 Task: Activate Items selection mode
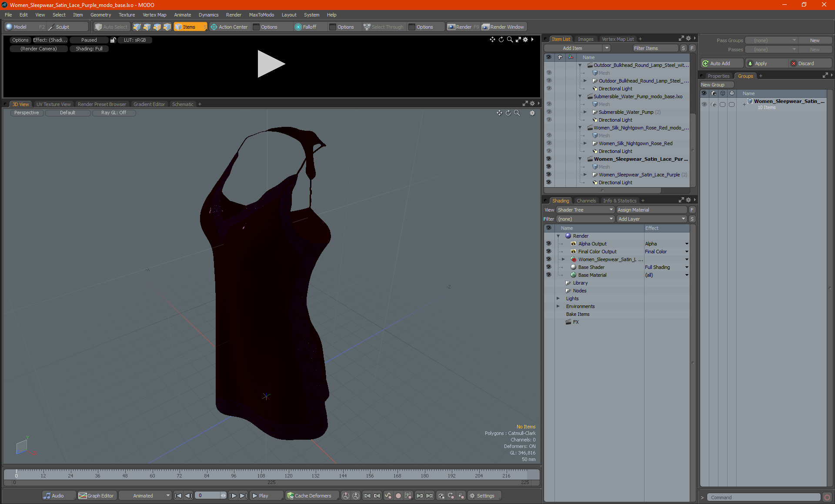click(x=190, y=27)
